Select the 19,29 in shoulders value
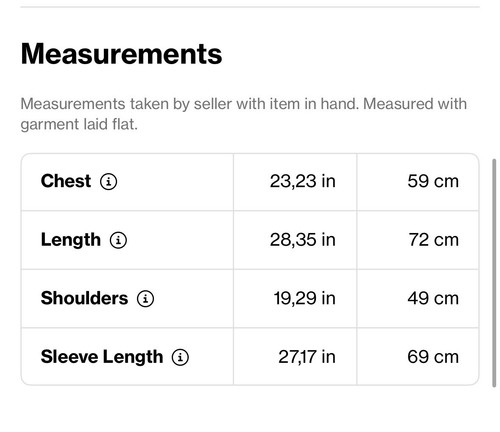500x432 pixels. (x=304, y=298)
